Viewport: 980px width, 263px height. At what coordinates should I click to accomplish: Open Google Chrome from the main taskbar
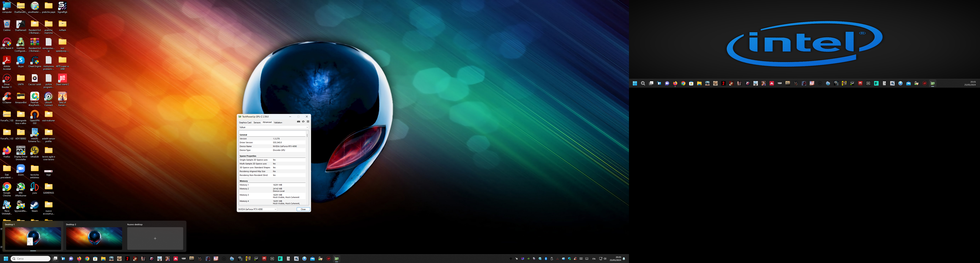[x=87, y=259]
